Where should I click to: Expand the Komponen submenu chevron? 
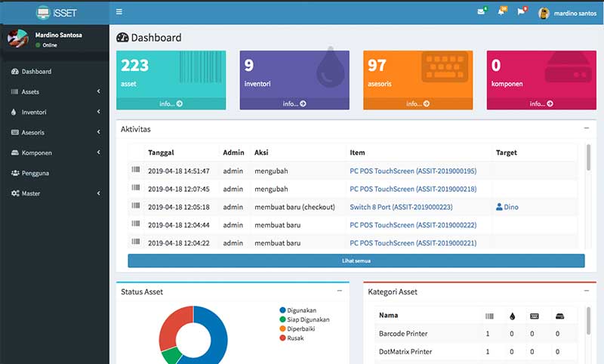(x=99, y=152)
